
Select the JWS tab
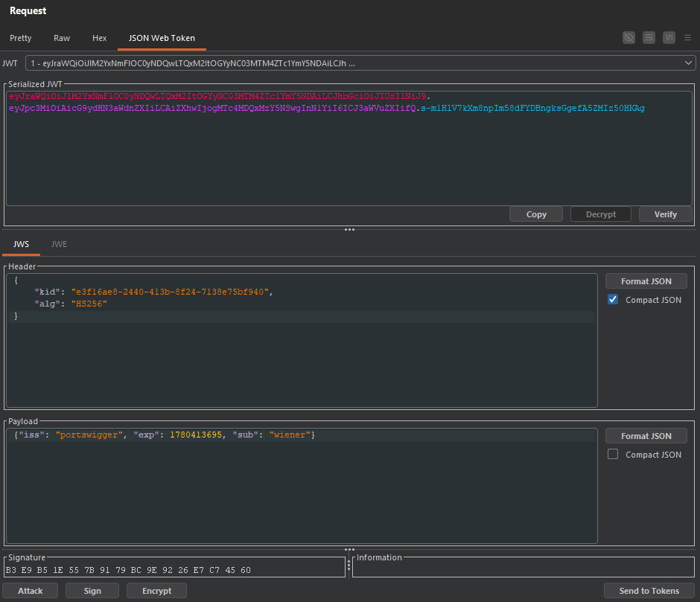21,244
